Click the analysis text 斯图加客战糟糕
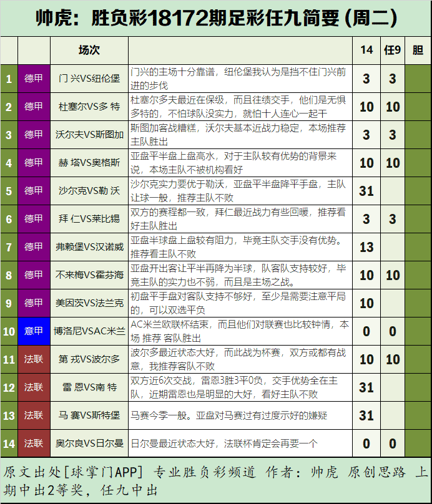 (163, 128)
